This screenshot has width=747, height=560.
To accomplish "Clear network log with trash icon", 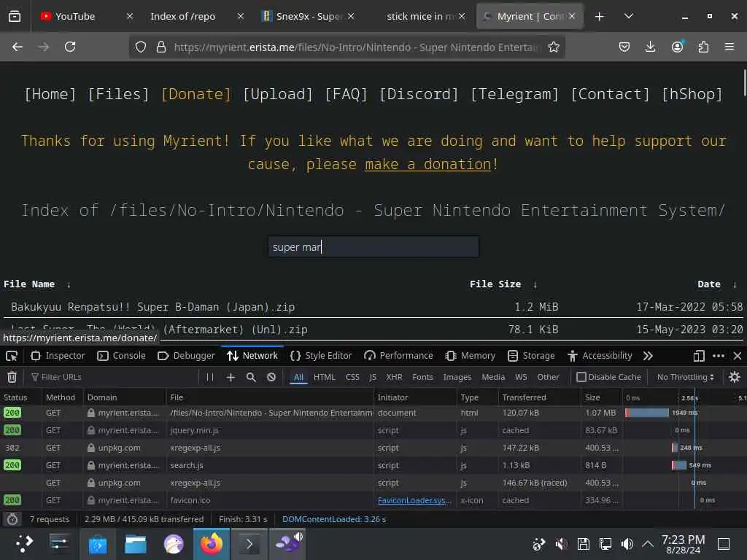I will tap(12, 377).
